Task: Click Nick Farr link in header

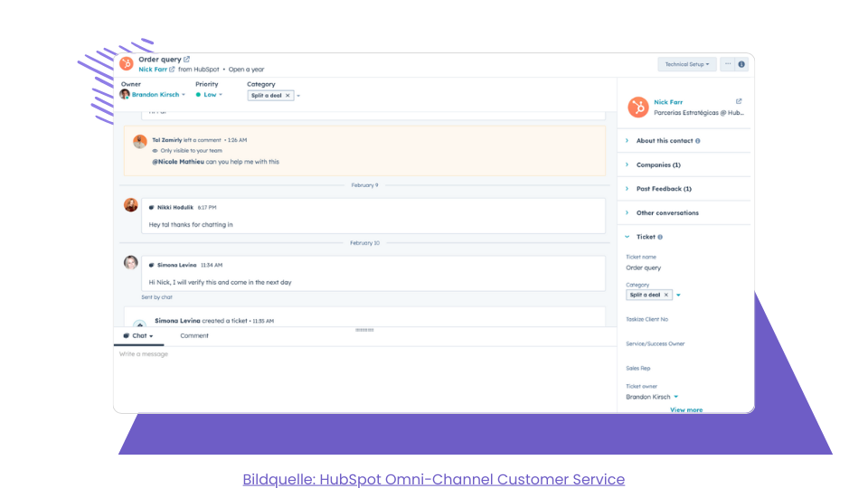Action: [153, 70]
